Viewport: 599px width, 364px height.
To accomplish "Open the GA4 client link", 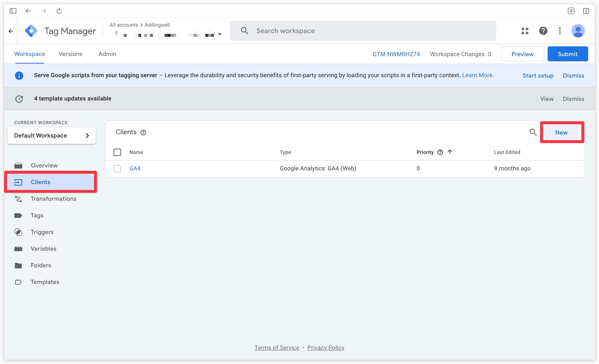I will (x=135, y=168).
